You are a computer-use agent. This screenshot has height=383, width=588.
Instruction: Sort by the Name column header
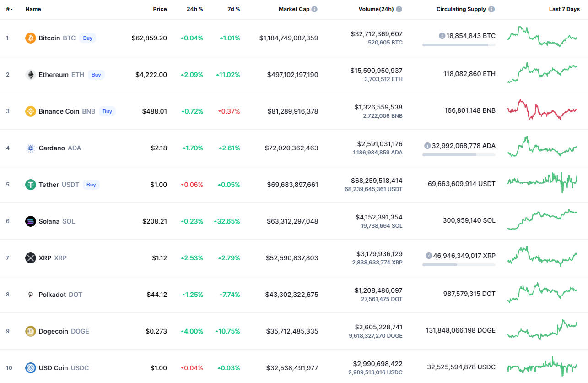click(33, 9)
